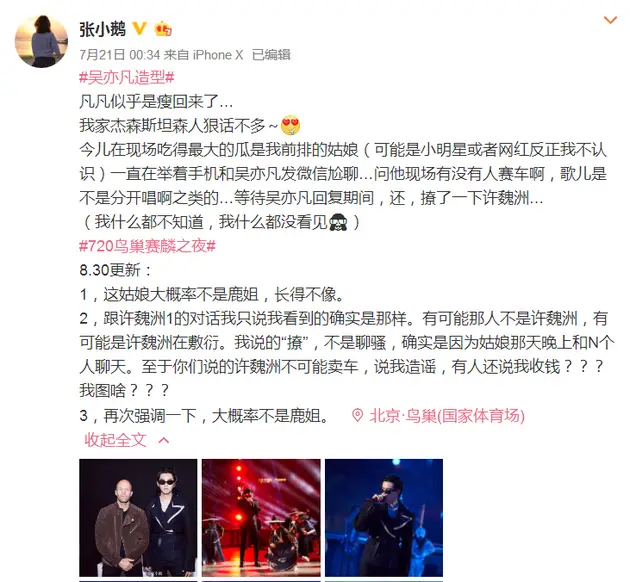
Task: Click the 来自 iPhone X source link
Action: [203, 55]
